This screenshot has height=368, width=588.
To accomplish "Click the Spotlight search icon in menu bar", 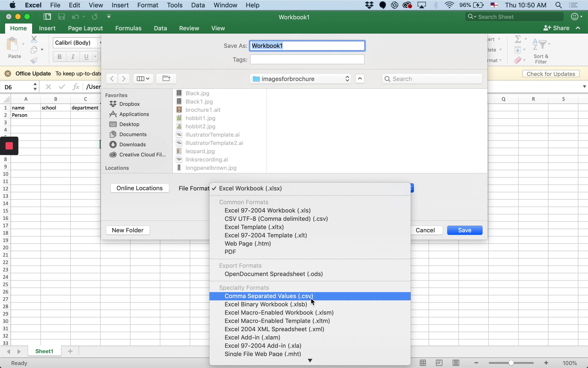I will pyautogui.click(x=559, y=5).
